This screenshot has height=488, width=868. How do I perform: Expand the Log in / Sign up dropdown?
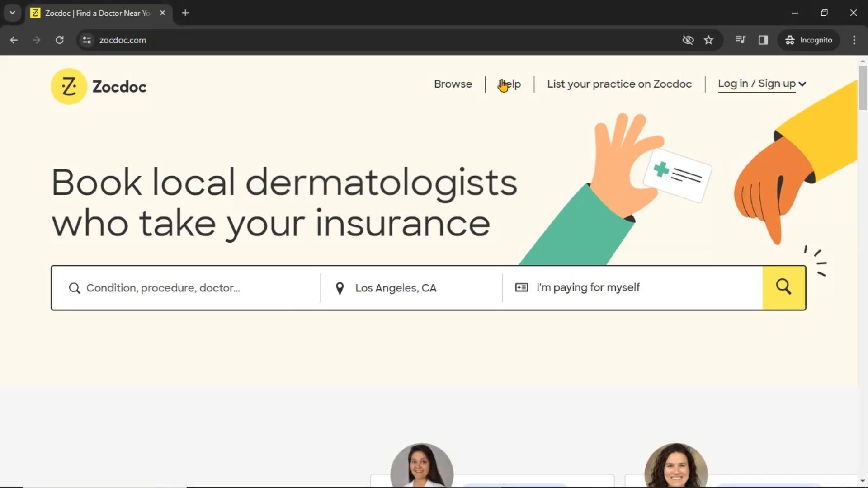click(762, 84)
